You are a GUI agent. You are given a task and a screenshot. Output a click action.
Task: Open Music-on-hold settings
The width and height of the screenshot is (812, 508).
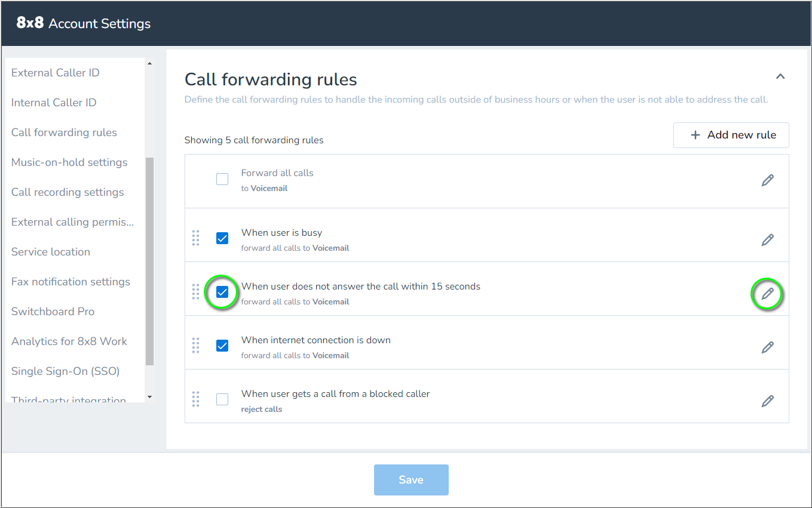[x=69, y=162]
